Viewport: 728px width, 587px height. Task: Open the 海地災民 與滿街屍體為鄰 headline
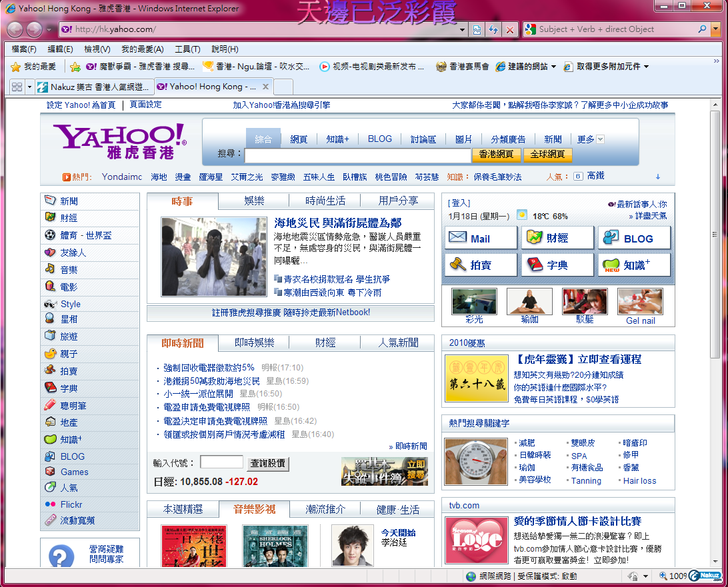point(337,223)
